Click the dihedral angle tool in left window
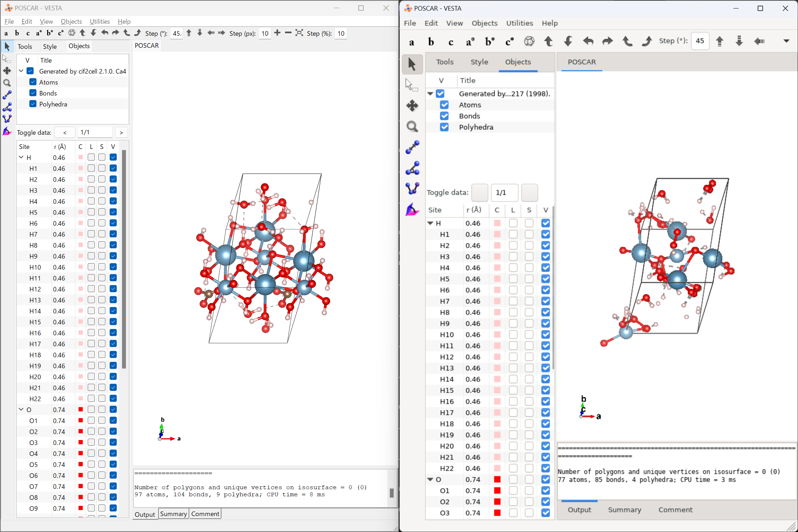Image resolution: width=798 pixels, height=532 pixels. [x=7, y=119]
